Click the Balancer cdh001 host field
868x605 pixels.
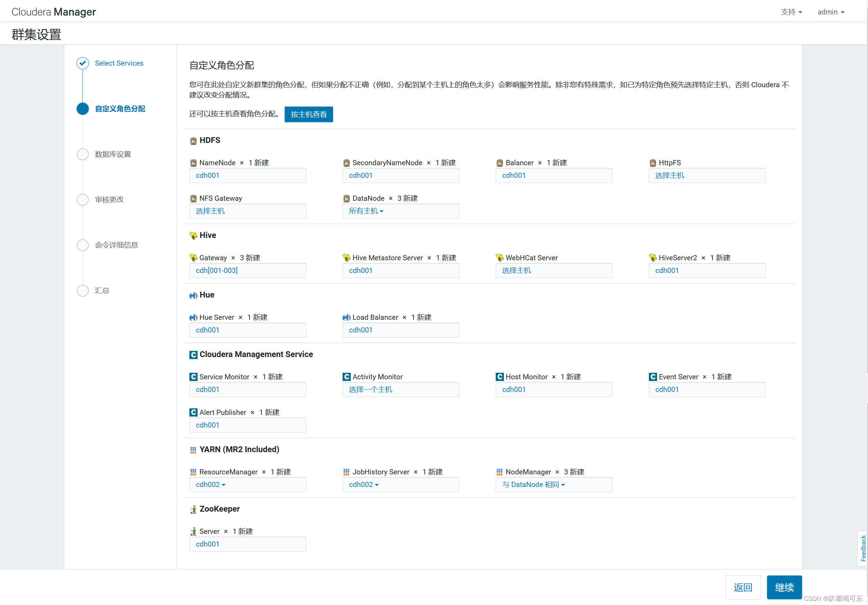[554, 175]
